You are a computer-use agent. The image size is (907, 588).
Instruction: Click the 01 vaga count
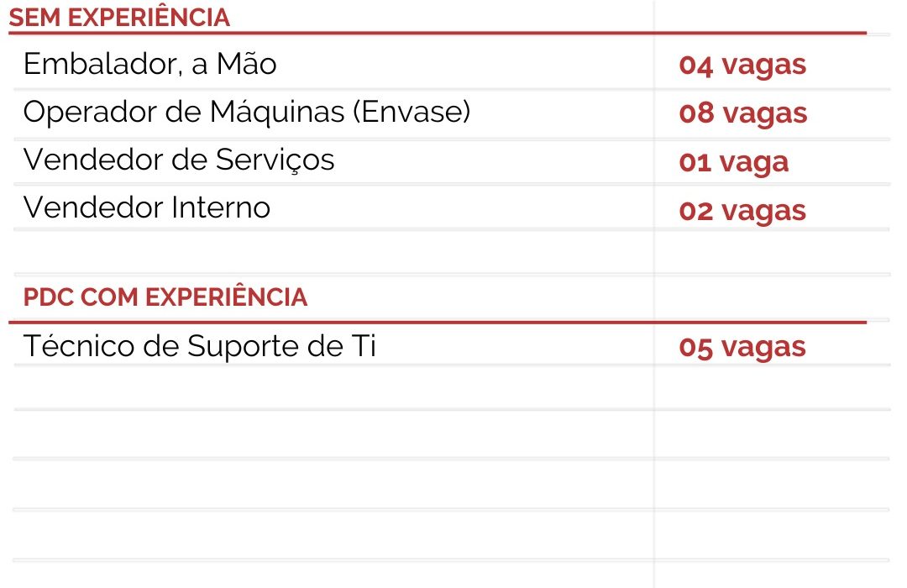pyautogui.click(x=733, y=161)
